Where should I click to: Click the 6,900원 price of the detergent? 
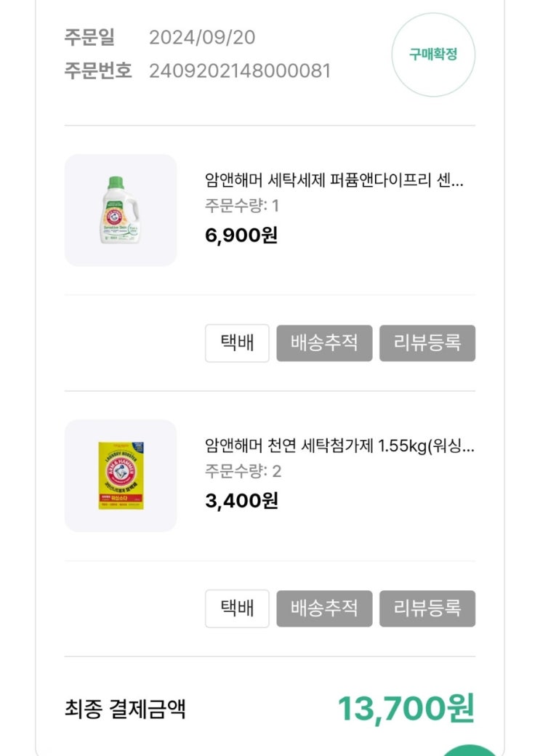[241, 236]
